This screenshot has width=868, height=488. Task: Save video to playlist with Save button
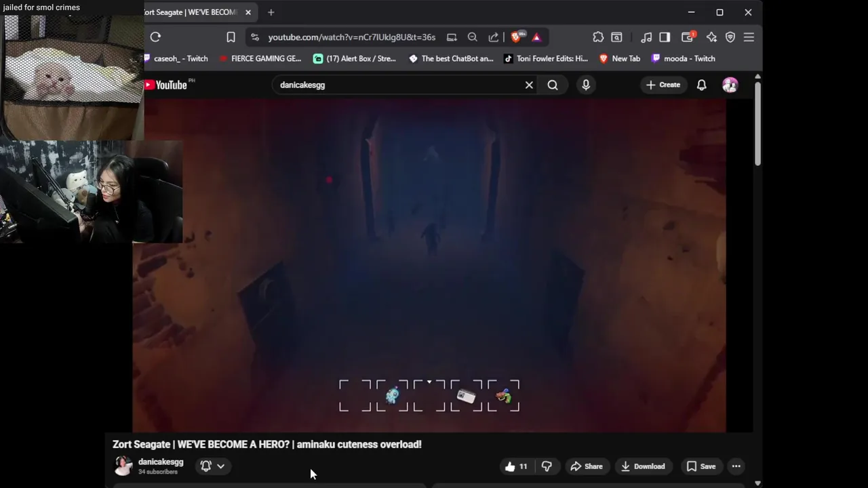(701, 466)
